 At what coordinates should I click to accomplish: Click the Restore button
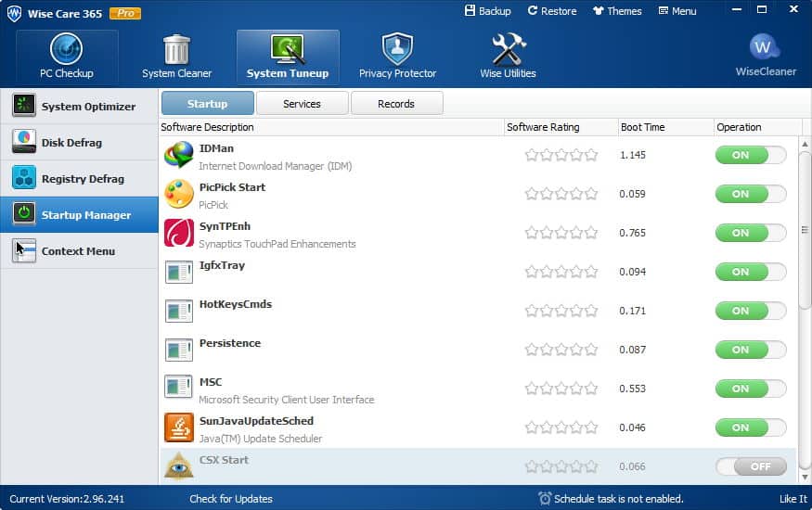click(552, 11)
